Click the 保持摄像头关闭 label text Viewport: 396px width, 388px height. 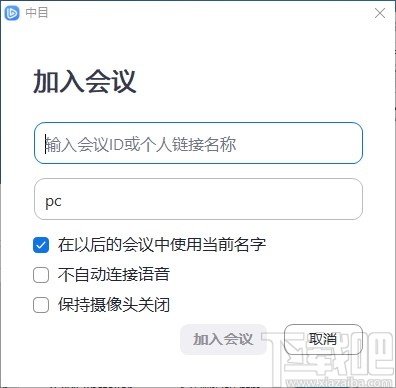point(114,305)
